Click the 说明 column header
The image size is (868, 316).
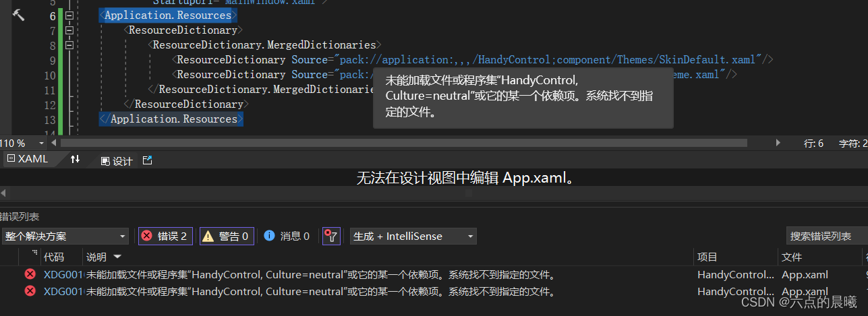coord(96,257)
